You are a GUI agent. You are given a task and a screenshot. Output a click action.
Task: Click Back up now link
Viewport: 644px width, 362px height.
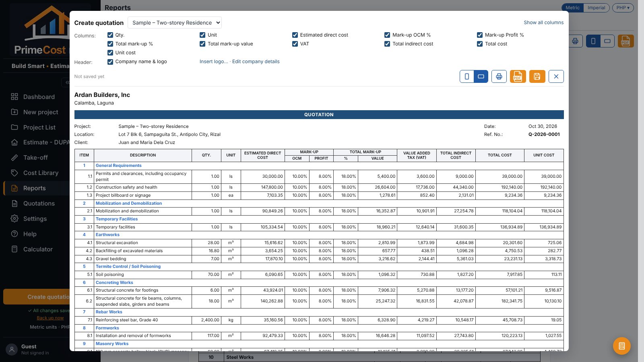pos(50,318)
